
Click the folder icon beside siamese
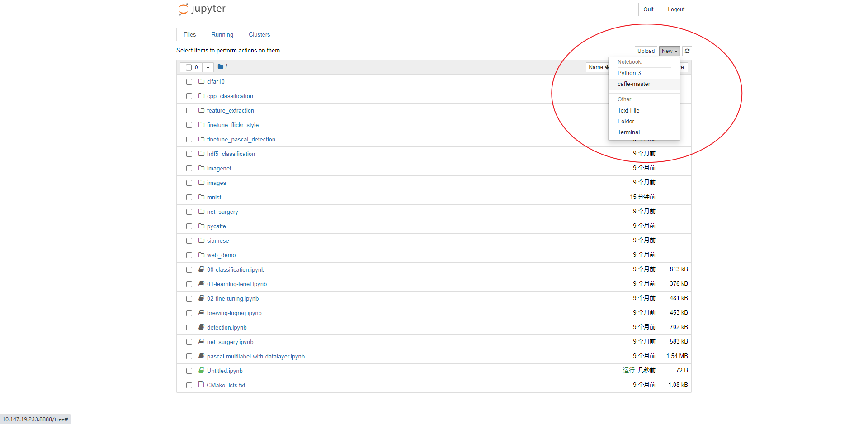click(x=202, y=240)
